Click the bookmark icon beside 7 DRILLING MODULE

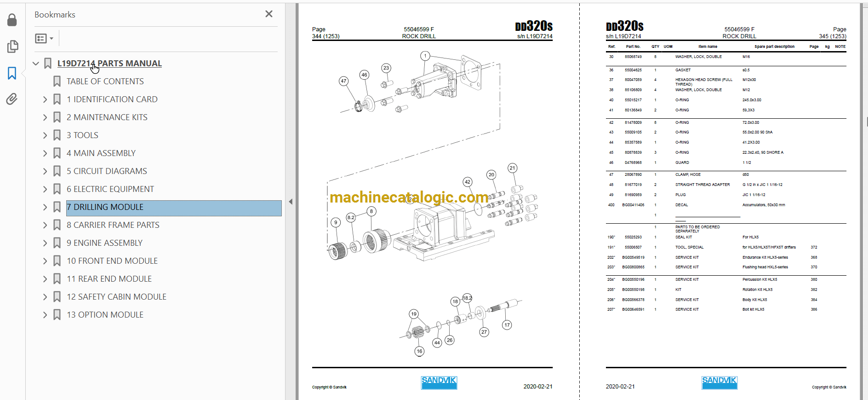pyautogui.click(x=57, y=207)
